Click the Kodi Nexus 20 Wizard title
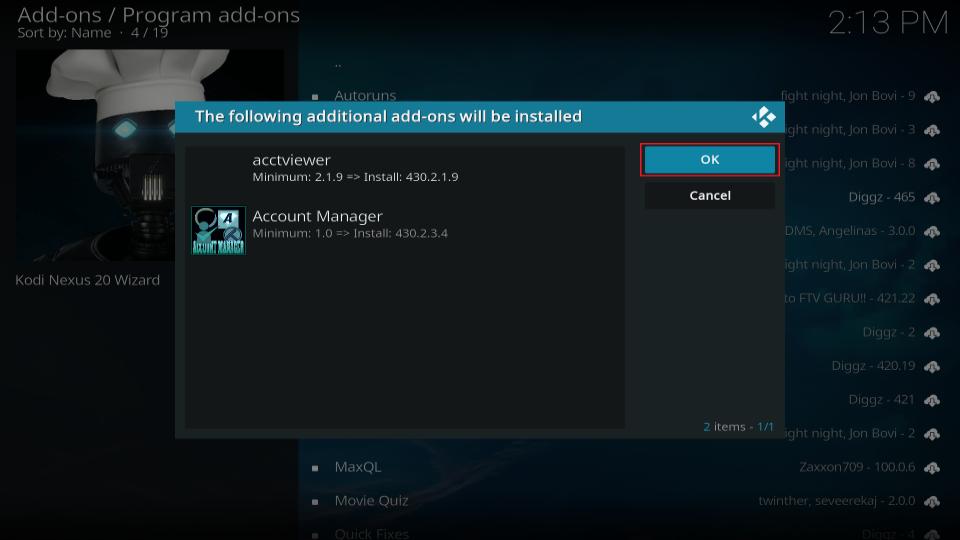The height and width of the screenshot is (540, 960). pos(88,280)
